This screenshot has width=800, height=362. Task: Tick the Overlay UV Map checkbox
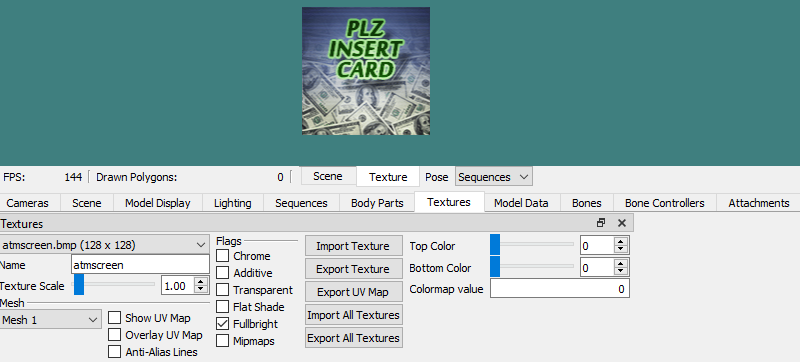click(115, 335)
